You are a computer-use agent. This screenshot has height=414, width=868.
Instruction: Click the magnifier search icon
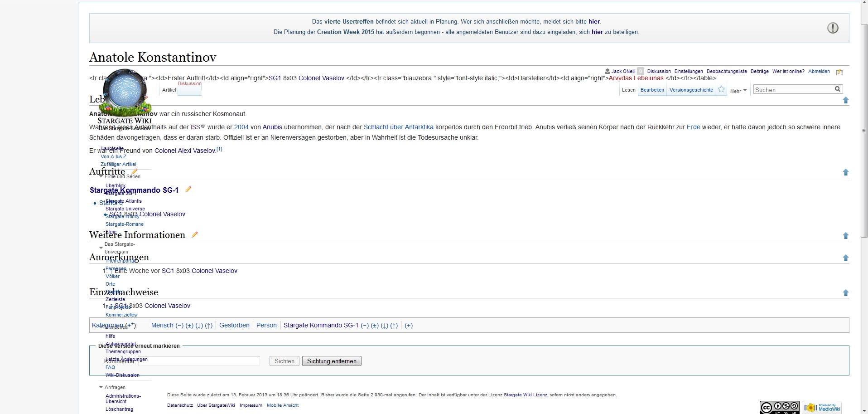click(x=838, y=89)
